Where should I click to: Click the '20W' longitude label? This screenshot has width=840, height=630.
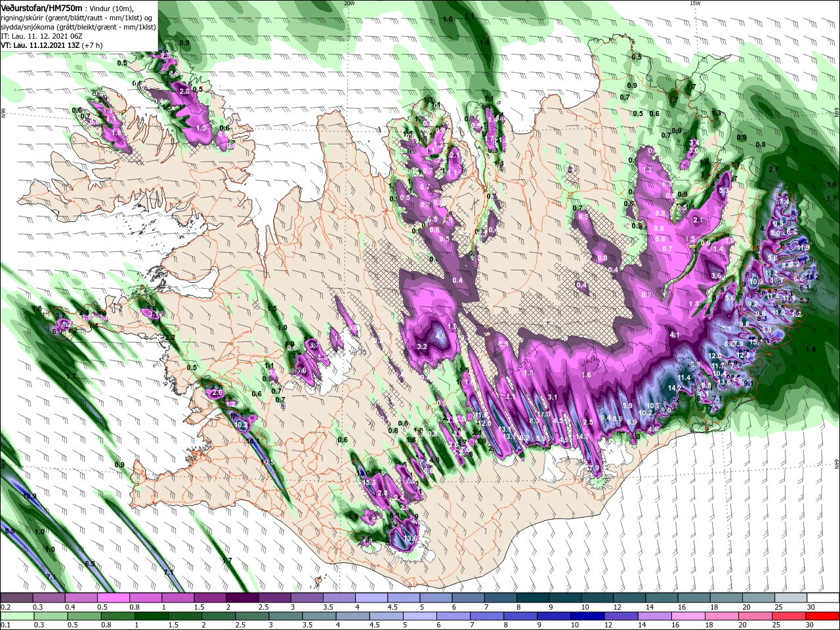349,3
